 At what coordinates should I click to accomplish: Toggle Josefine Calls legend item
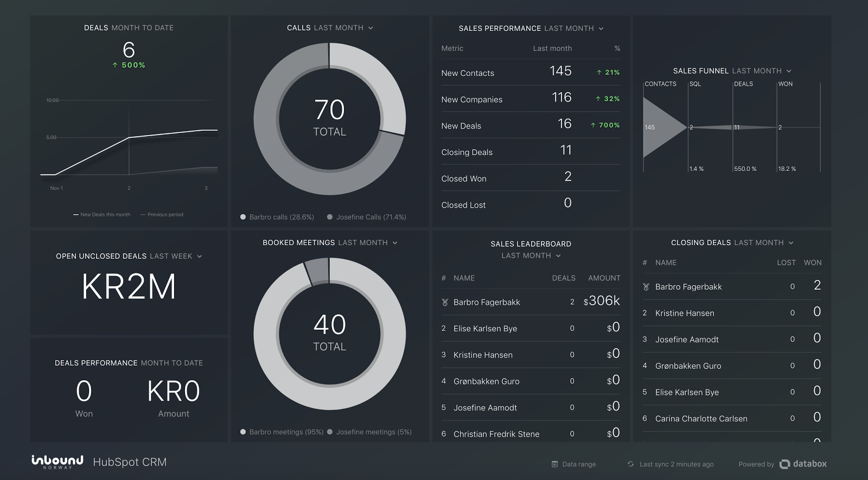[367, 217]
